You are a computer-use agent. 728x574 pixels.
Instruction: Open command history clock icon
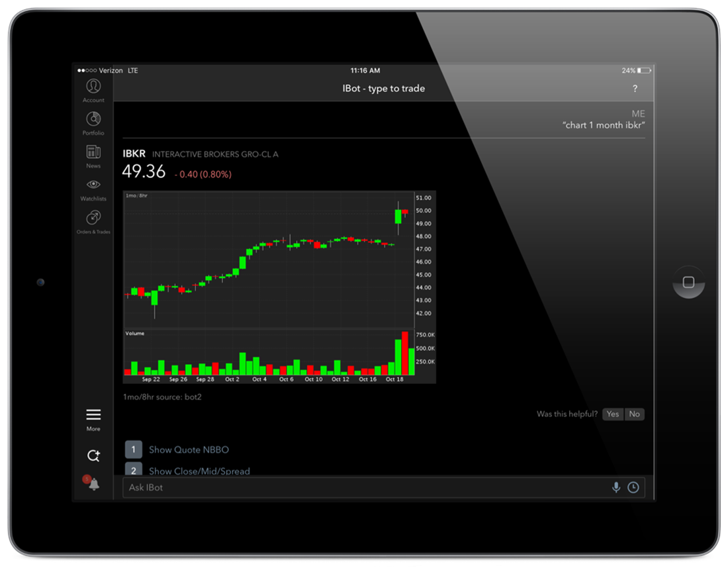click(633, 487)
